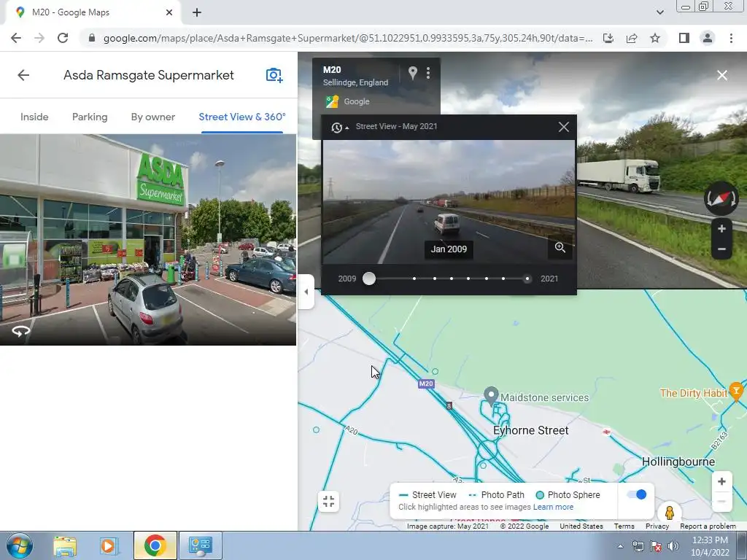Click the M20 location pin icon

(413, 73)
